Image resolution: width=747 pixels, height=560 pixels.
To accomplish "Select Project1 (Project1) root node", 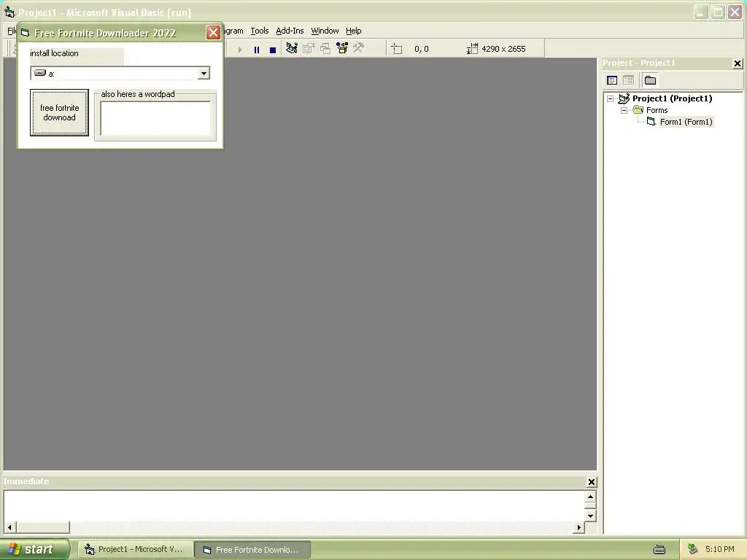I will [672, 98].
